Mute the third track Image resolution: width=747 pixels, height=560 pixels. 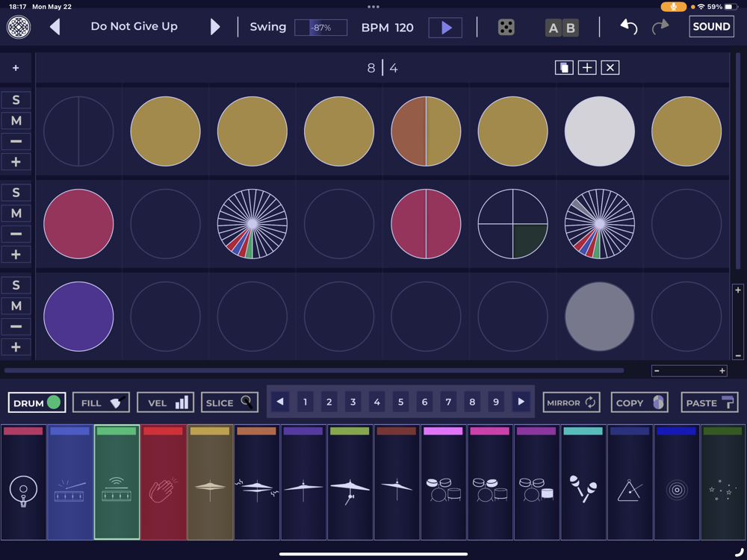click(x=16, y=305)
